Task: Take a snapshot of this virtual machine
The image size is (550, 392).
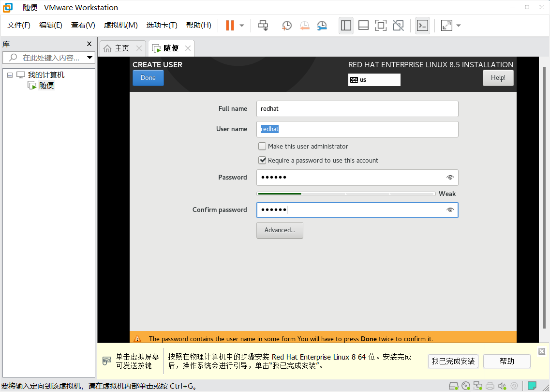Action: (287, 25)
